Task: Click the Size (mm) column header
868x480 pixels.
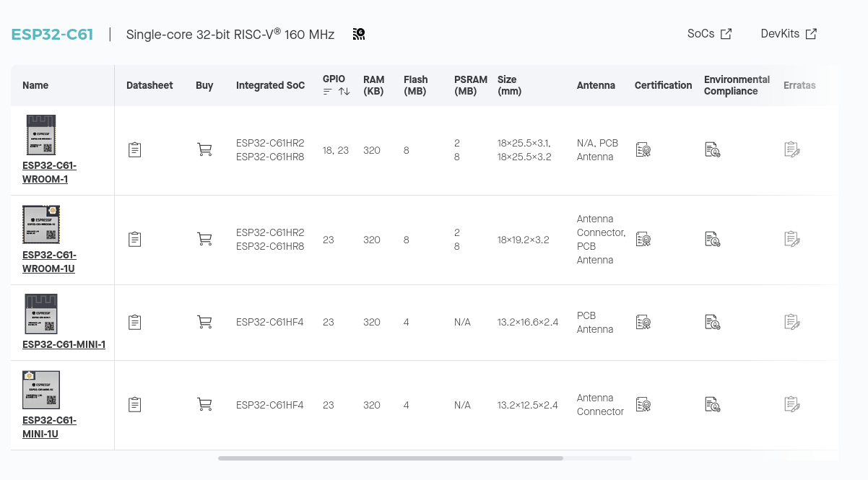Action: point(510,85)
